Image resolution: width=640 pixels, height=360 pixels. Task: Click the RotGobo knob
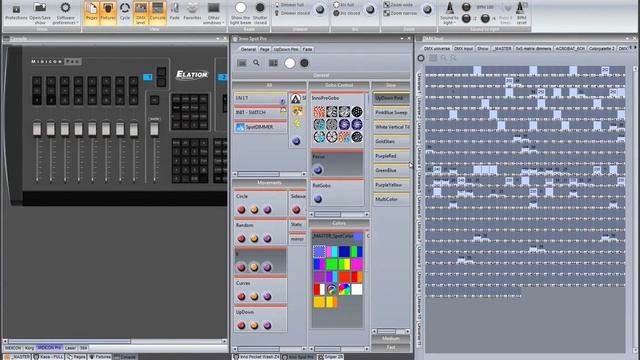point(318,199)
